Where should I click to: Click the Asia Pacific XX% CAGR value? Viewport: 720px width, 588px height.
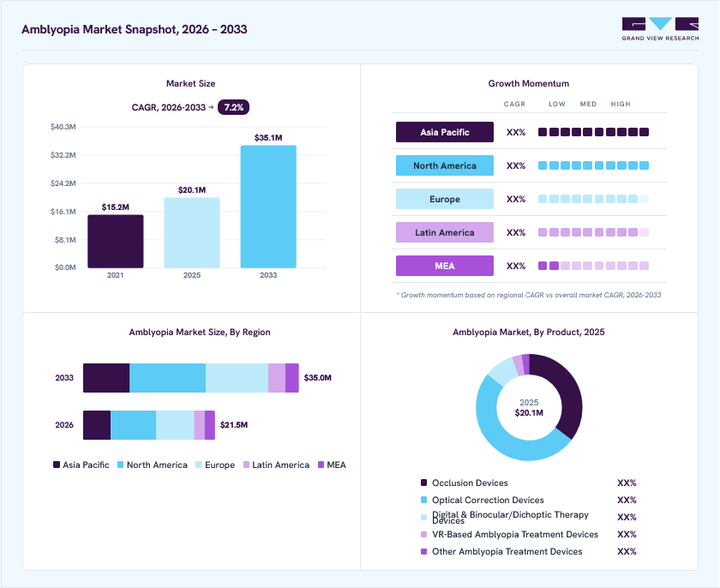pyautogui.click(x=516, y=132)
